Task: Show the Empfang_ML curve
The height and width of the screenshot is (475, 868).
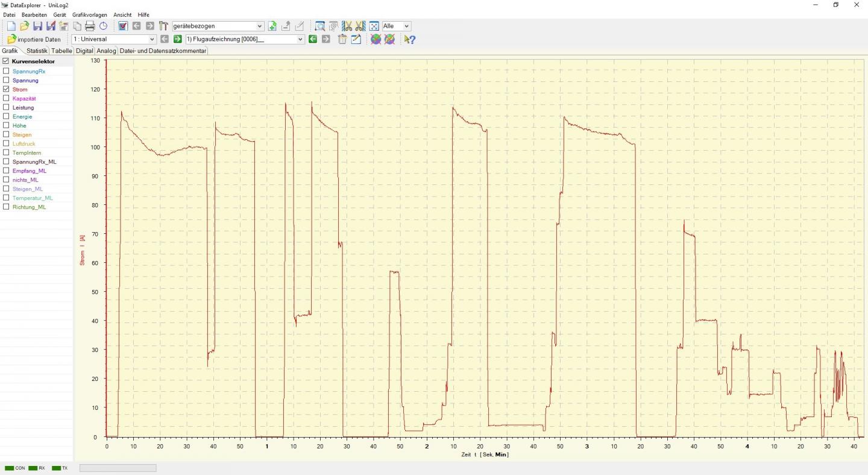Action: [x=6, y=171]
